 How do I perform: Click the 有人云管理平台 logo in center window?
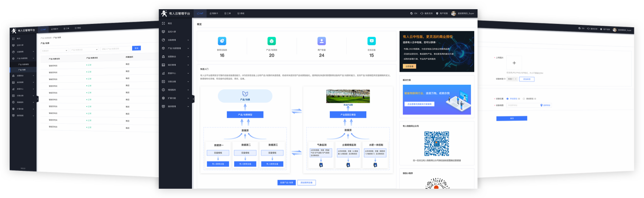[175, 13]
